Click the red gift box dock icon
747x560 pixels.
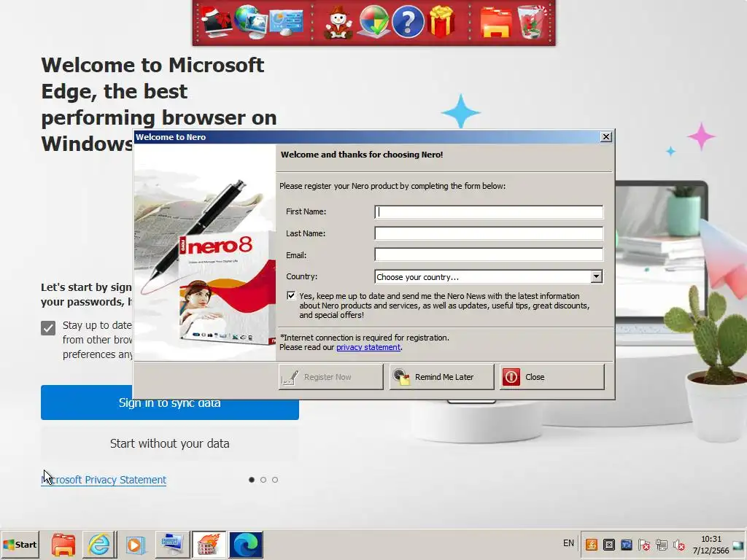point(442,21)
